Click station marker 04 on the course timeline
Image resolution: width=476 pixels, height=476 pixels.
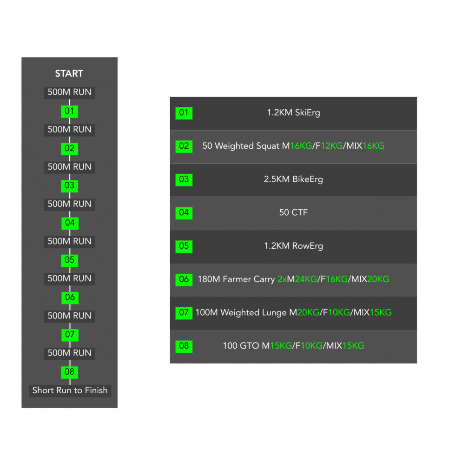click(x=70, y=223)
